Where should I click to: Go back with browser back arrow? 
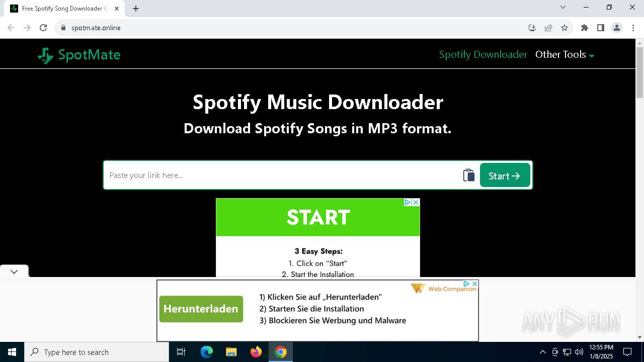click(x=11, y=28)
